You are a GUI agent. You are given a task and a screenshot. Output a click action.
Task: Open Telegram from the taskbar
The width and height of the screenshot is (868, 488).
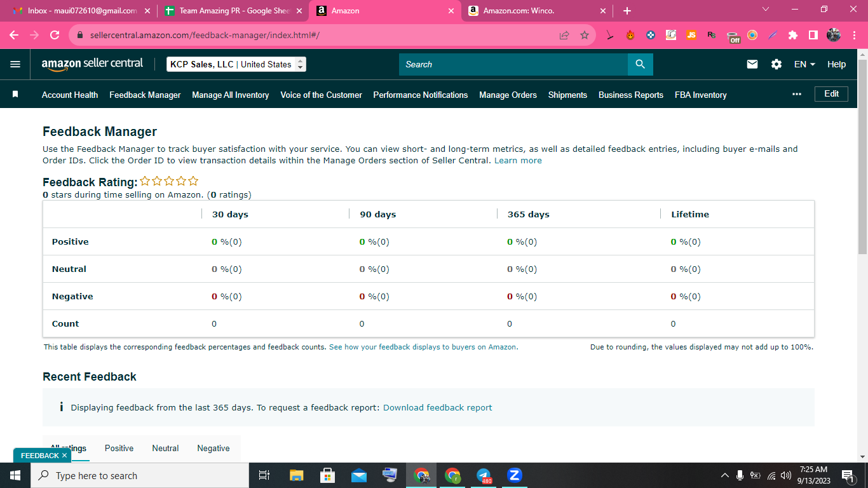pos(484,475)
